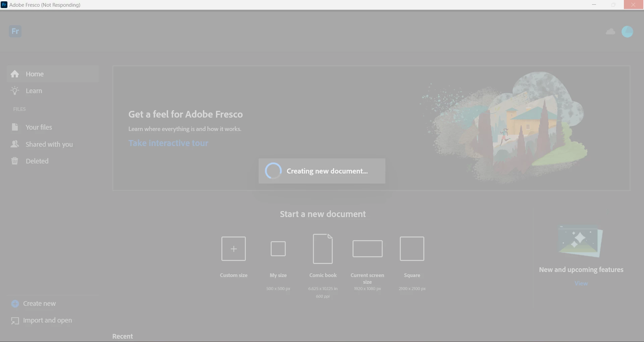Click the Shared with you people icon
The height and width of the screenshot is (342, 644).
point(15,144)
